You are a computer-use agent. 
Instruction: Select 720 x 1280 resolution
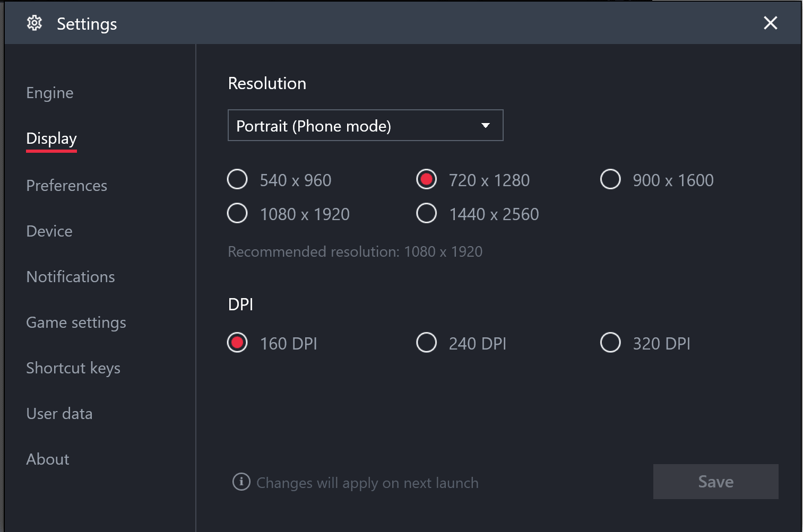427,179
